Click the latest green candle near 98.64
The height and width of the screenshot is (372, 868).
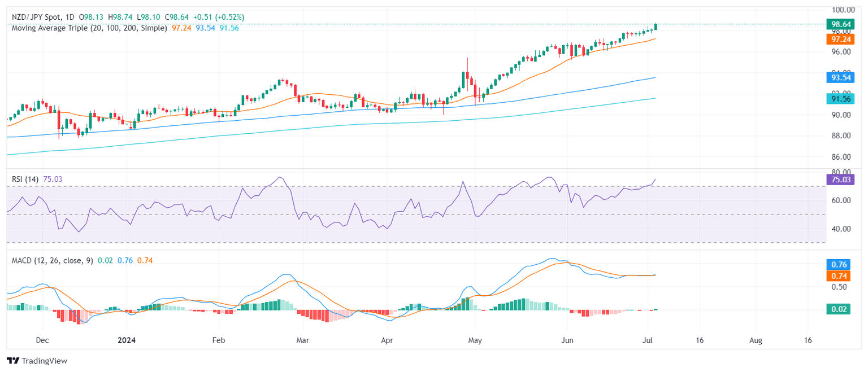pos(656,27)
